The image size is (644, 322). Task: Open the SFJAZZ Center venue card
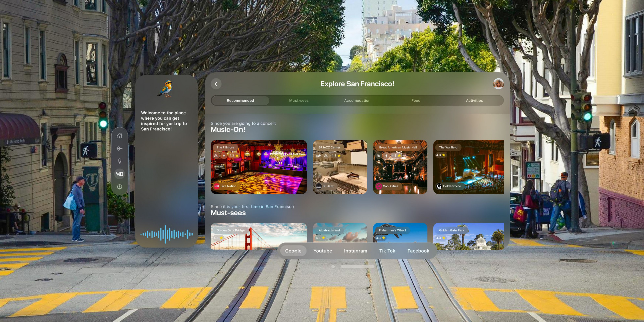tap(340, 167)
